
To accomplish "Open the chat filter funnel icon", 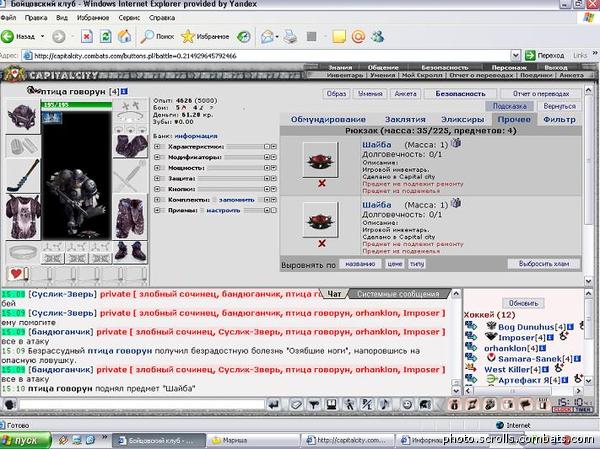I will pos(314,405).
